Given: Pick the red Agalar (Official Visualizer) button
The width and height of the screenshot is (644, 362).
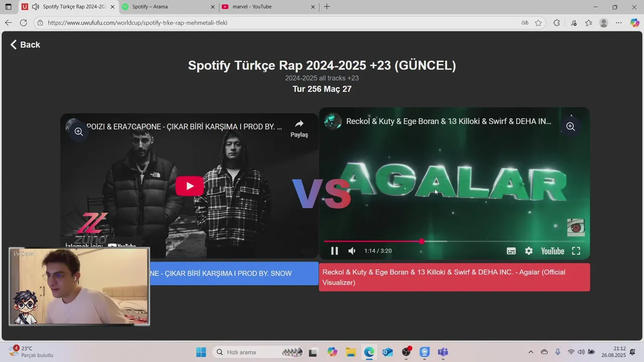Looking at the screenshot, I should coord(454,277).
